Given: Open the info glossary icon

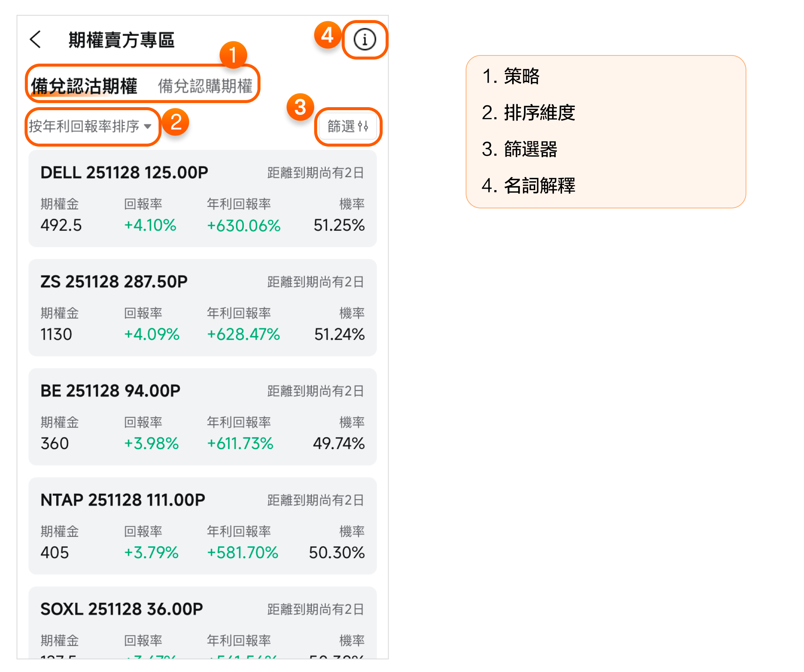Looking at the screenshot, I should (364, 39).
